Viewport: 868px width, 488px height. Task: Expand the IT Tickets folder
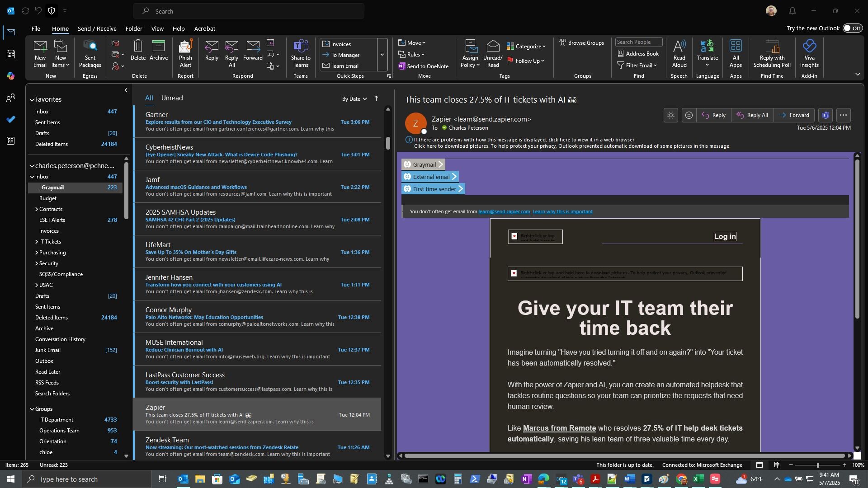[37, 242]
